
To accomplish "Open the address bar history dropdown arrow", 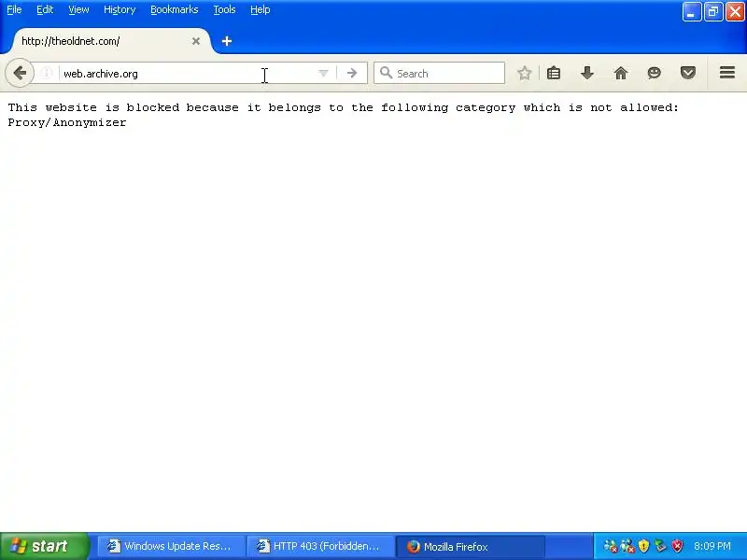I will click(x=323, y=74).
